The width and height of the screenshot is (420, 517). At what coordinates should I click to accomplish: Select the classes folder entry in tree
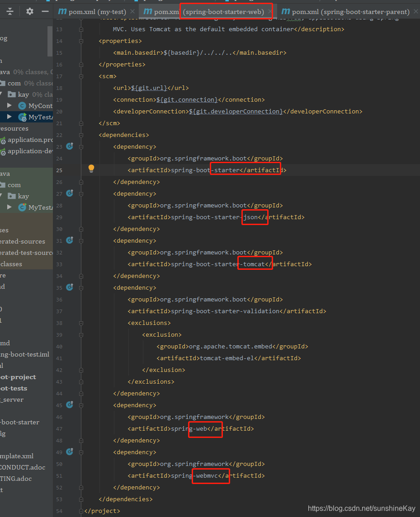pyautogui.click(x=11, y=264)
